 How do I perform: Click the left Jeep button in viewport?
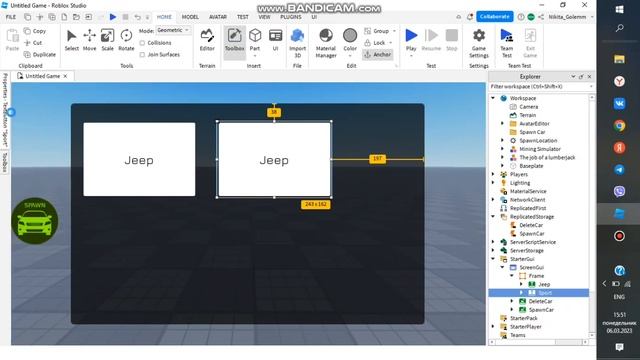coord(139,160)
